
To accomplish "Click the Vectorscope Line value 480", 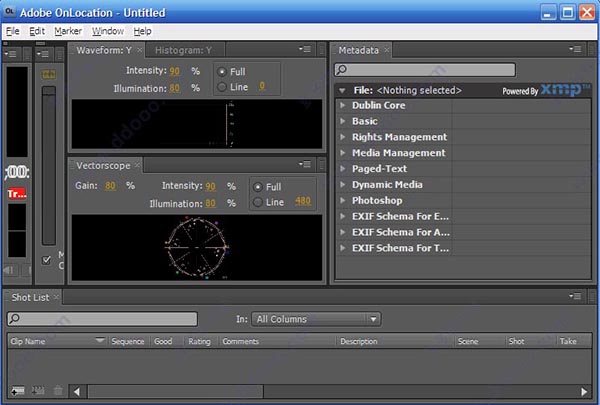I will pyautogui.click(x=303, y=201).
